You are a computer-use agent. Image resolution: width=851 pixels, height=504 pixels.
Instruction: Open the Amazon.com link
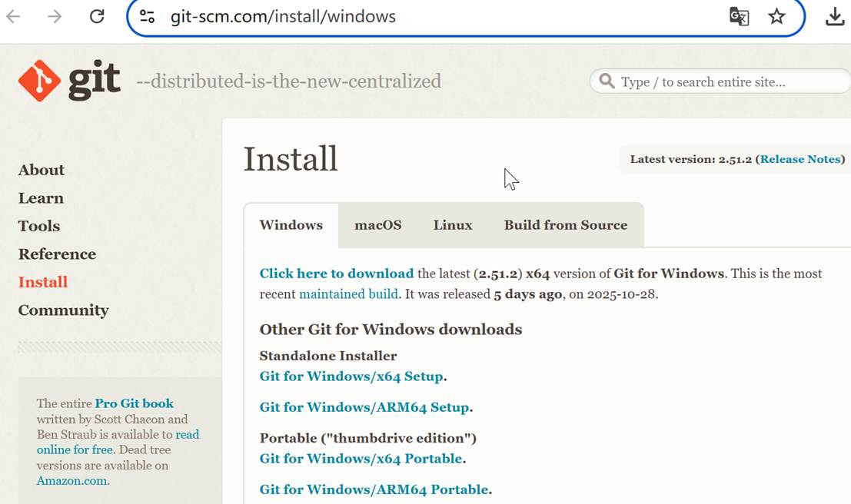pos(72,481)
